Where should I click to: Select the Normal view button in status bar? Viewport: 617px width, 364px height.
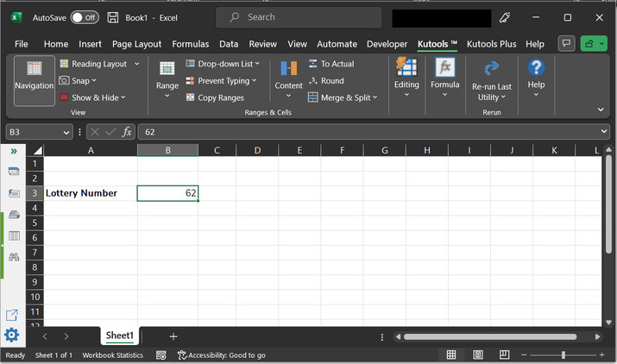(450, 355)
